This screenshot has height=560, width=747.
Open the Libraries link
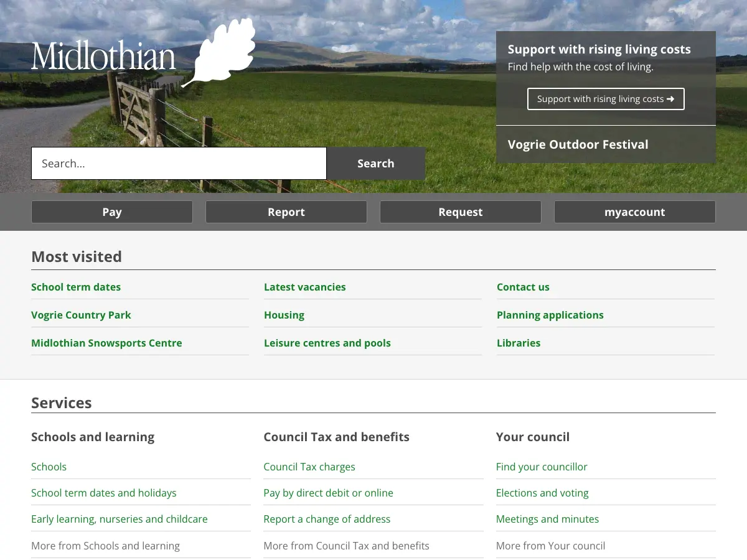pyautogui.click(x=519, y=343)
